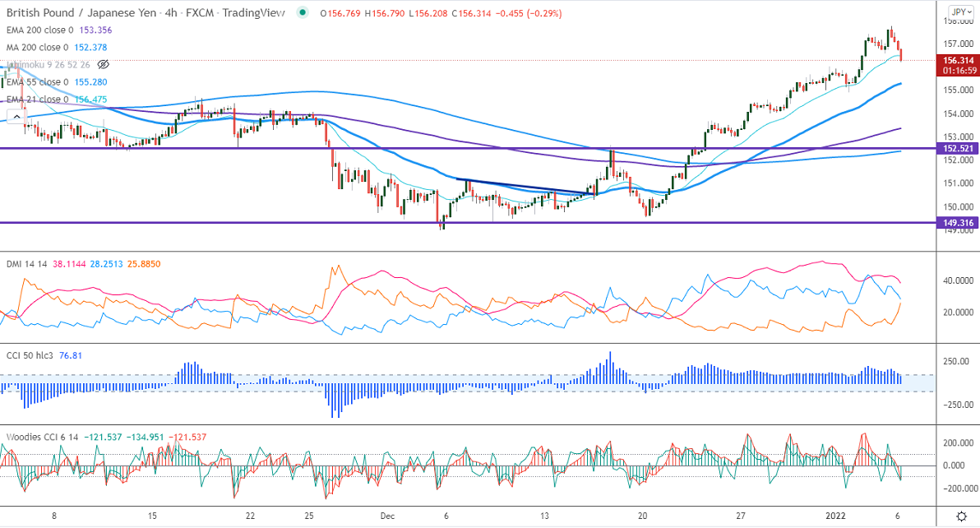Image resolution: width=980 pixels, height=528 pixels.
Task: Click the change value −0.455 (−0.29%)
Action: coord(529,13)
